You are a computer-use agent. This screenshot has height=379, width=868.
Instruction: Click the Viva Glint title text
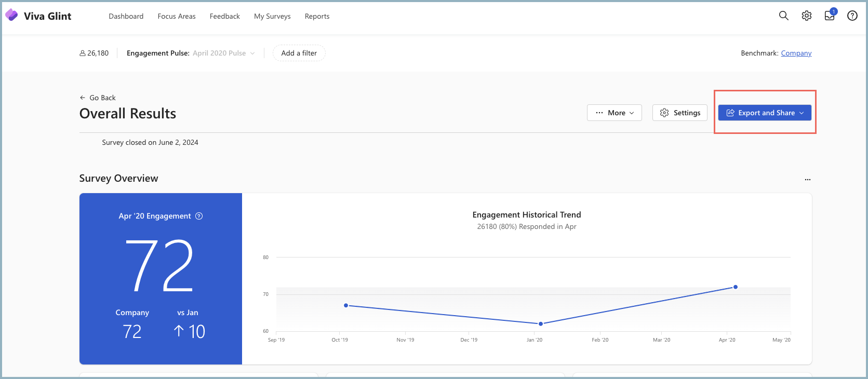[x=48, y=16]
